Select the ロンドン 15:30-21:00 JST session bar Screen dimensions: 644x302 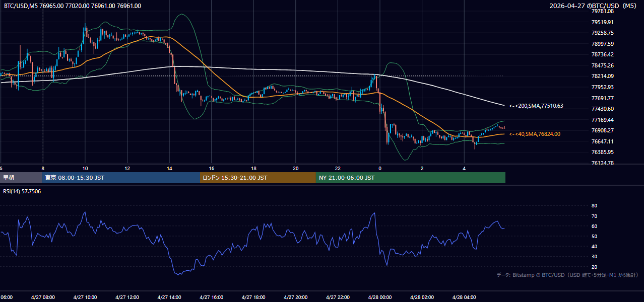click(x=258, y=178)
